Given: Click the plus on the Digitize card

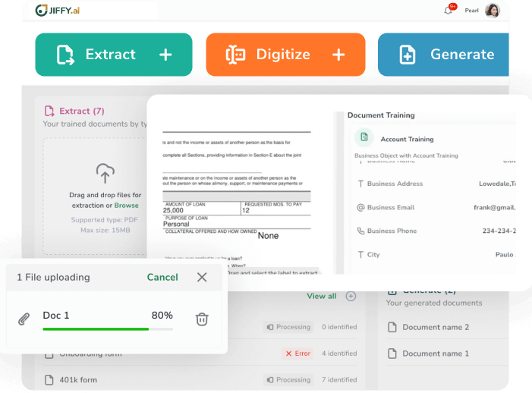Looking at the screenshot, I should (338, 55).
